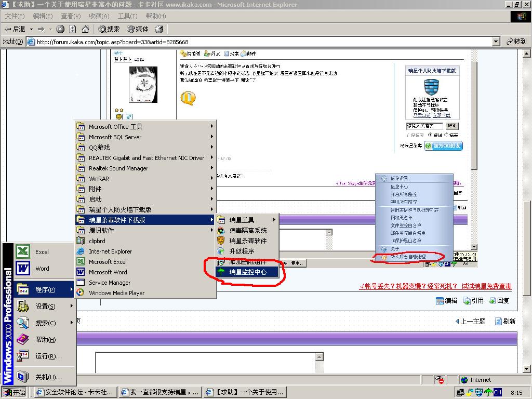
Task: Click the Excel icon in Start menu
Action: (x=23, y=252)
